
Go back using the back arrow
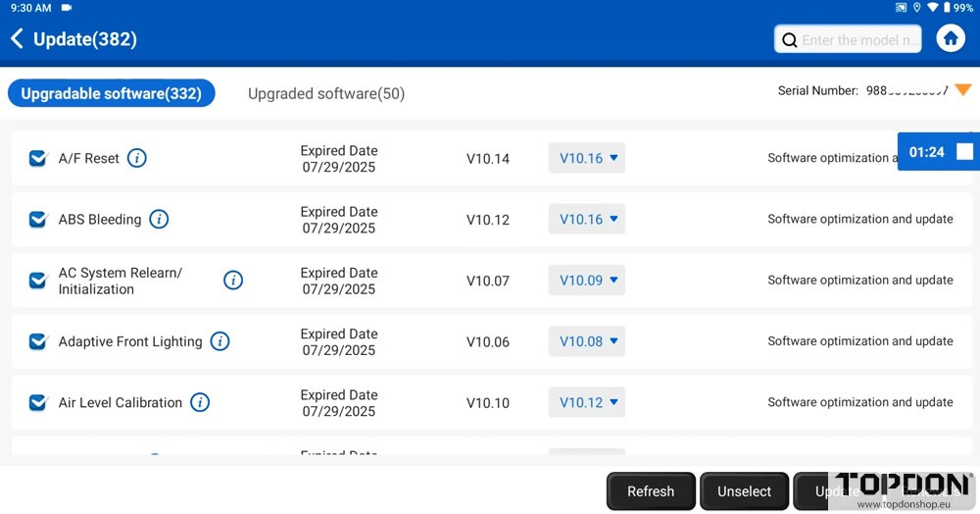(x=17, y=39)
